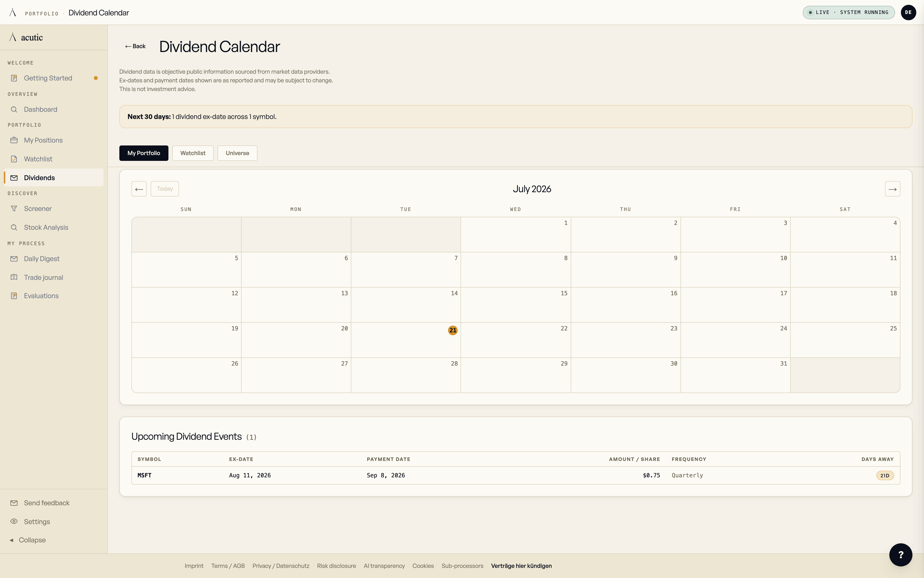Click the Back button
924x578 pixels.
(x=135, y=46)
